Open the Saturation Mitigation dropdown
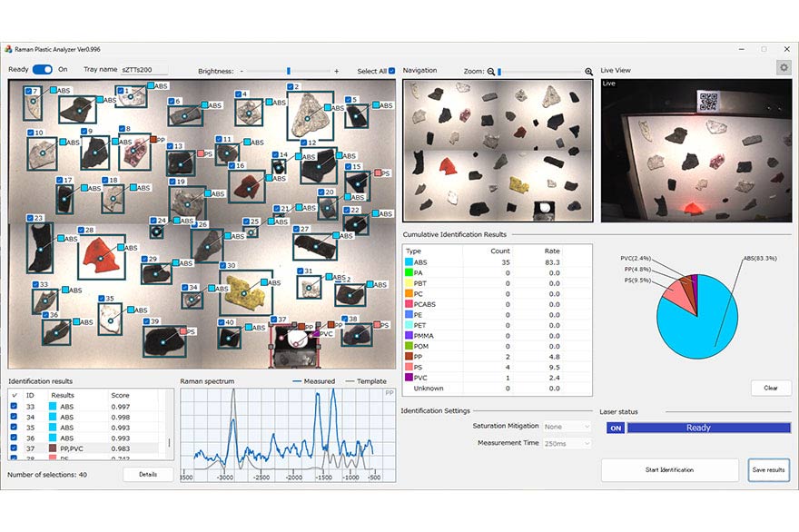This screenshot has width=799, height=532. coord(566,426)
